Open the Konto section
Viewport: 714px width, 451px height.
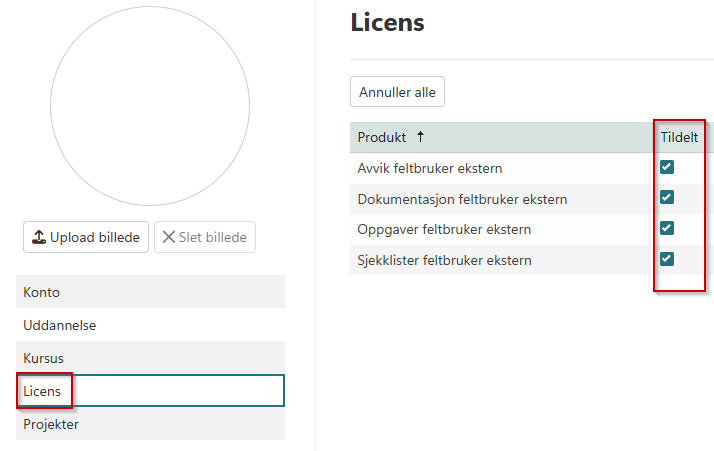pyautogui.click(x=42, y=292)
